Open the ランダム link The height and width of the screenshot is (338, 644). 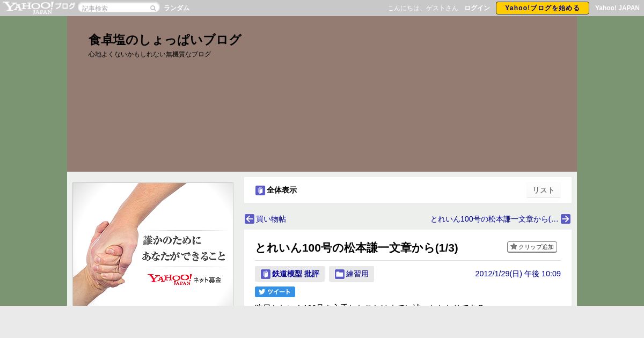coord(177,8)
